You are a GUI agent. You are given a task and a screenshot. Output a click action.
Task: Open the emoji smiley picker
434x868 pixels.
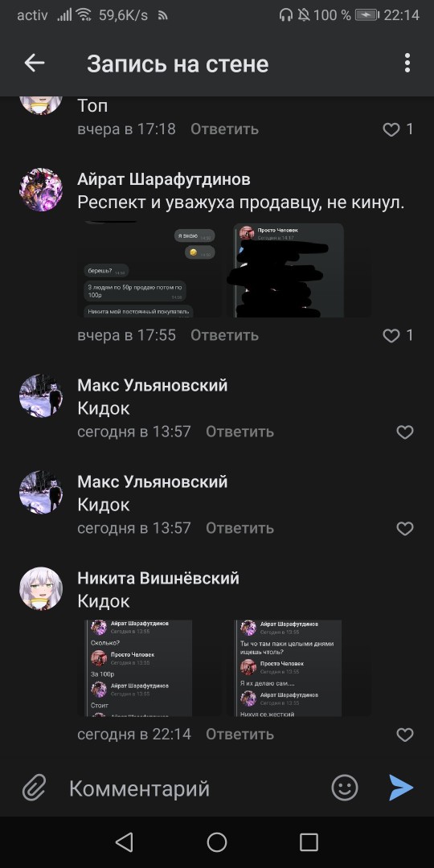[345, 788]
